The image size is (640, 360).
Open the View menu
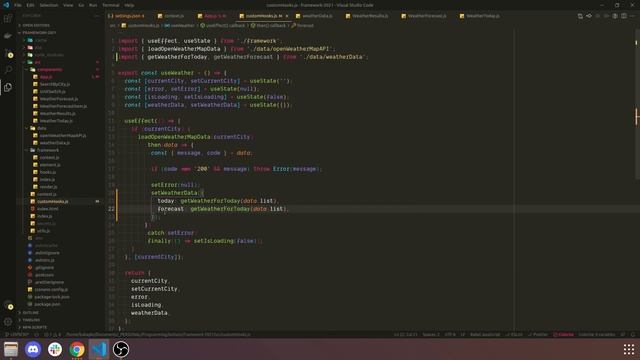(68, 5)
